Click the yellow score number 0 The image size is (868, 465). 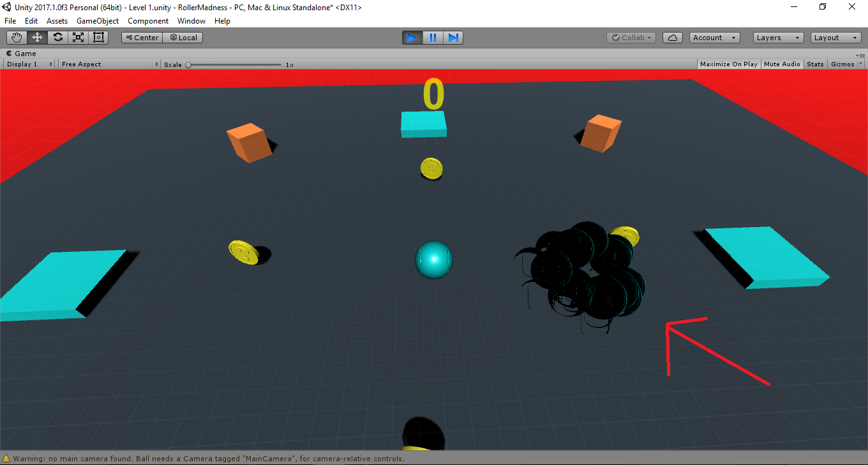[433, 94]
